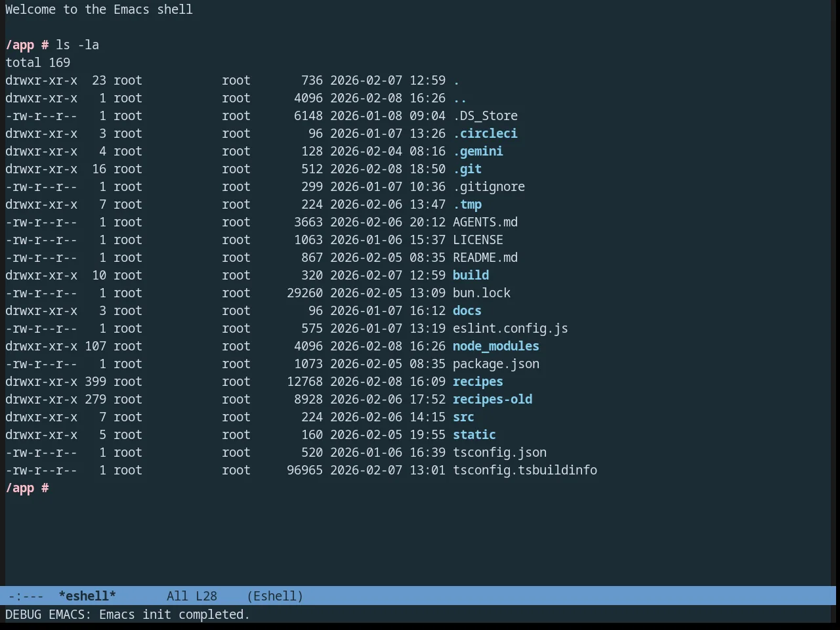
Task: Select the bun.lock file name
Action: 482,293
